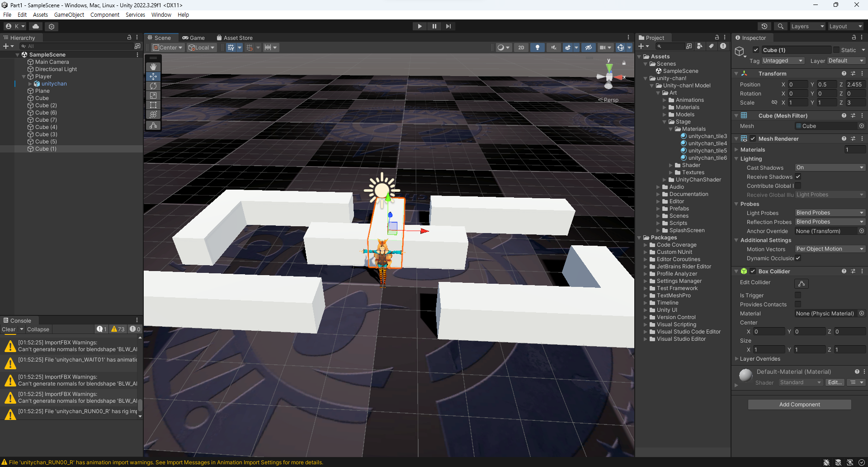
Task: Open the Component menu
Action: pyautogui.click(x=105, y=14)
